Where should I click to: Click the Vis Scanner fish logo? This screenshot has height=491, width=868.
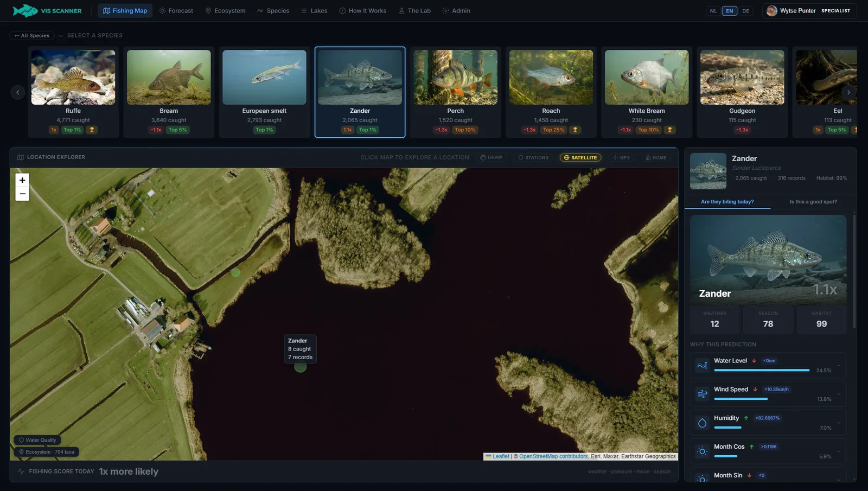pyautogui.click(x=25, y=10)
